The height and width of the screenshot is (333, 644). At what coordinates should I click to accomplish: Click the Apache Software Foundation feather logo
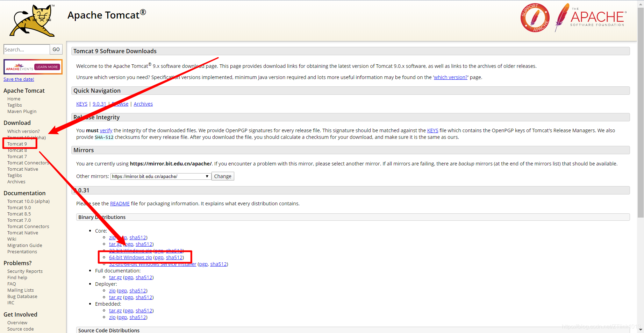[590, 17]
